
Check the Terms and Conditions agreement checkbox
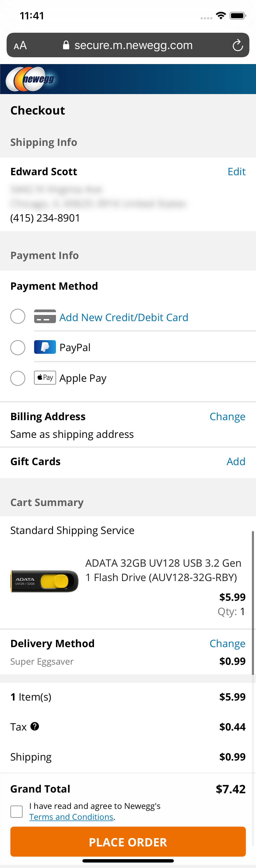16,811
